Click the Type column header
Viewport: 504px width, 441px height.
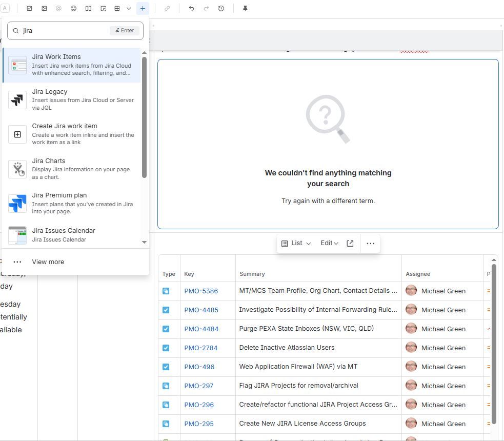[169, 274]
